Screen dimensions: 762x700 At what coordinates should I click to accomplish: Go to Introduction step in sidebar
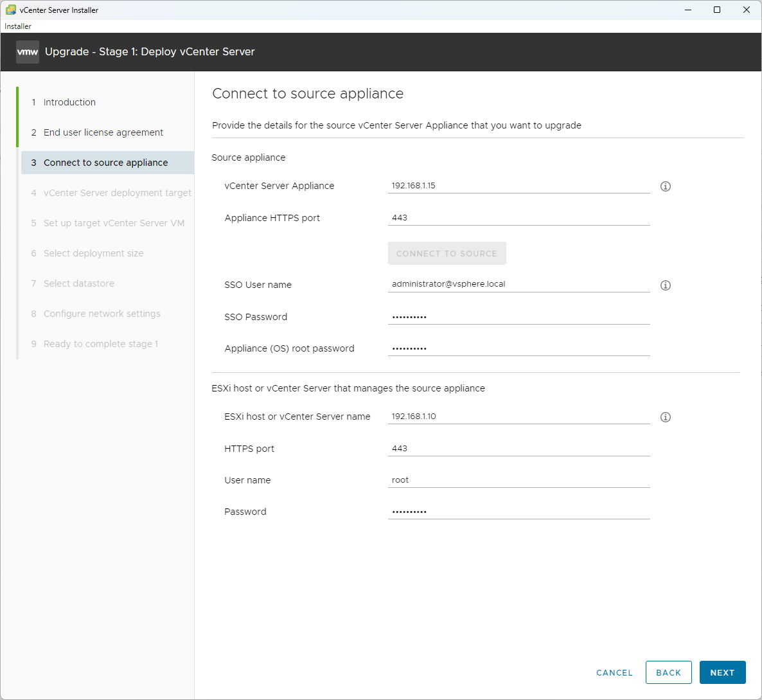(x=69, y=102)
